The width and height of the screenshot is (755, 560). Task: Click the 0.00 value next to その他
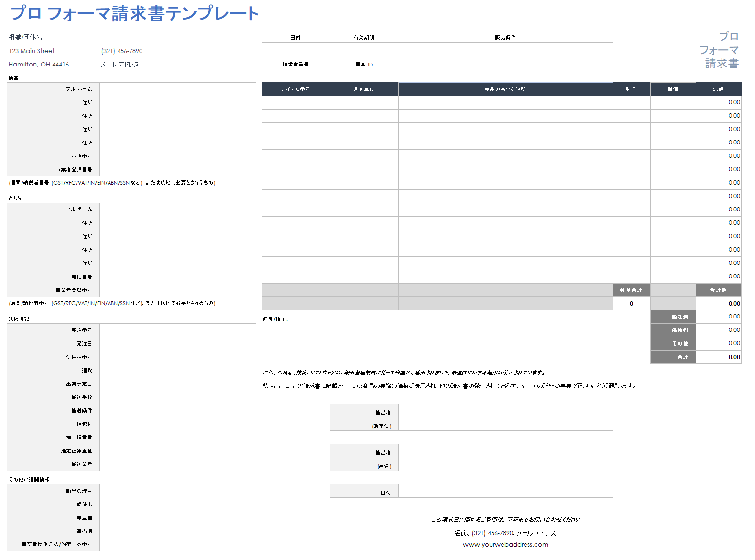pos(718,343)
